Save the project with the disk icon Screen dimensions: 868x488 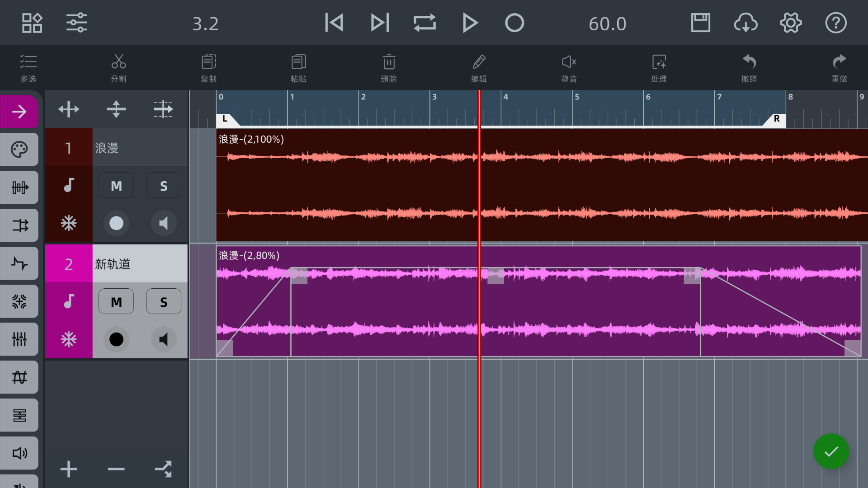(x=700, y=22)
